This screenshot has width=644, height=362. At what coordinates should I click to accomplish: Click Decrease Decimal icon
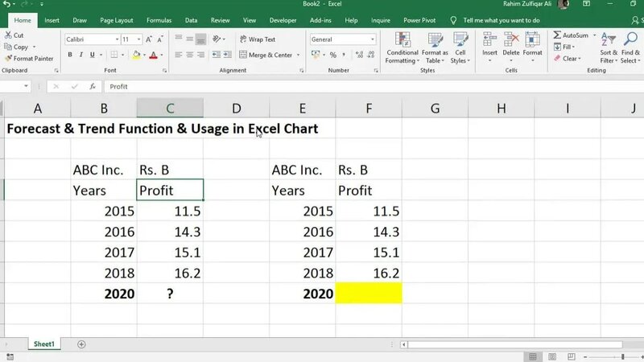point(371,55)
